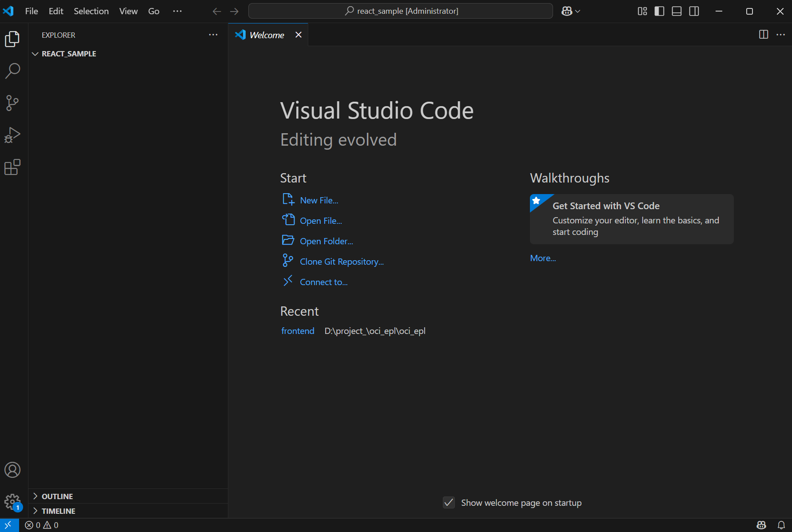Expand the OUTLINE section
Screen dimensions: 792x532
[128, 496]
